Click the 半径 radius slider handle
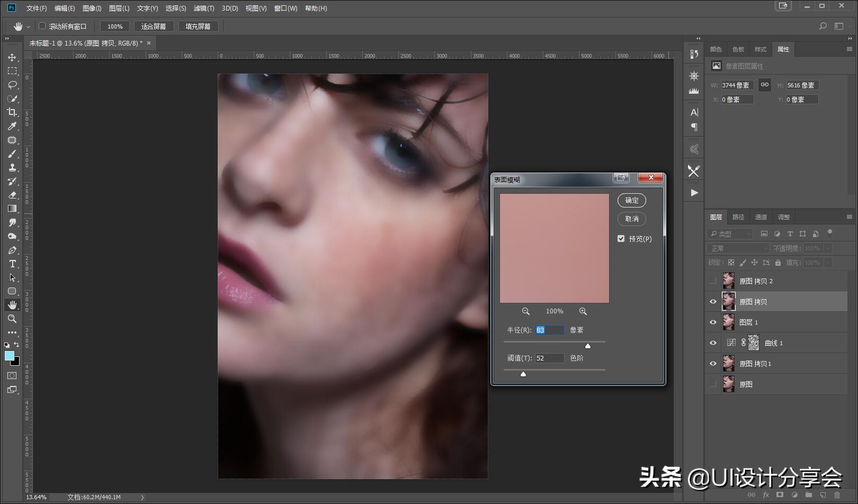 tap(587, 346)
